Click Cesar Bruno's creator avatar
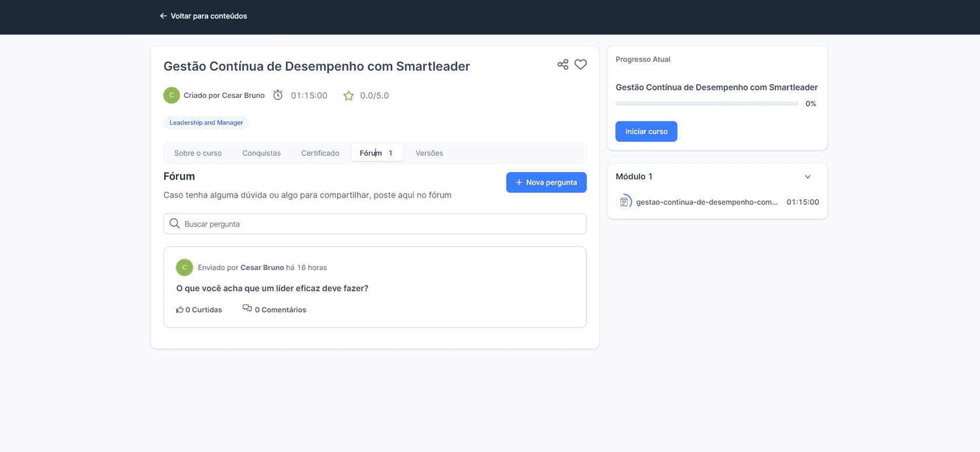Screen dimensions: 980x452 point(171,95)
